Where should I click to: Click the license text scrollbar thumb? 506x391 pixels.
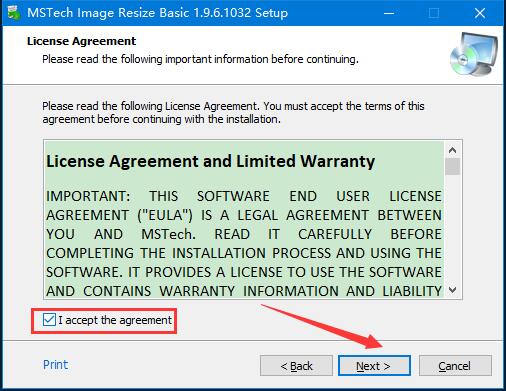point(452,166)
